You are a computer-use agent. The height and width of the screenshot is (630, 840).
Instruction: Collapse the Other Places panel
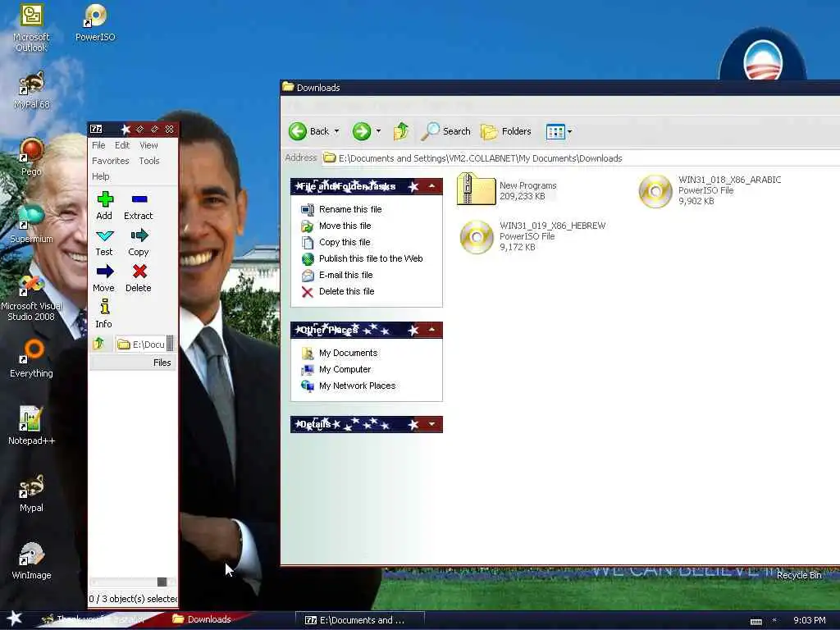(x=431, y=330)
